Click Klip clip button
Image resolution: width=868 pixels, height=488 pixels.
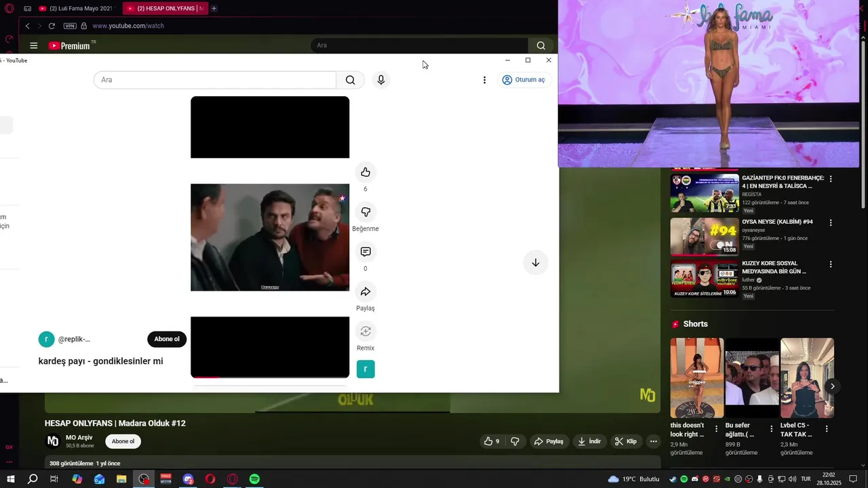625,441
